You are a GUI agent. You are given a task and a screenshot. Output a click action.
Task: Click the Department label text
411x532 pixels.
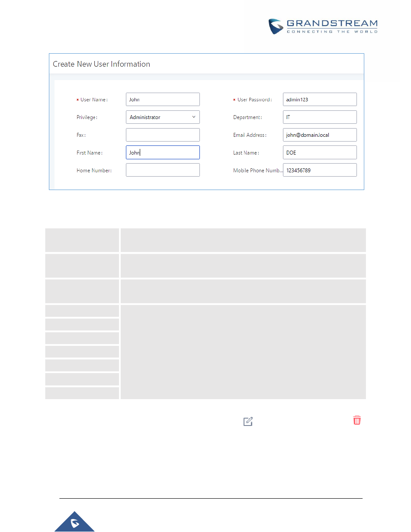(247, 117)
